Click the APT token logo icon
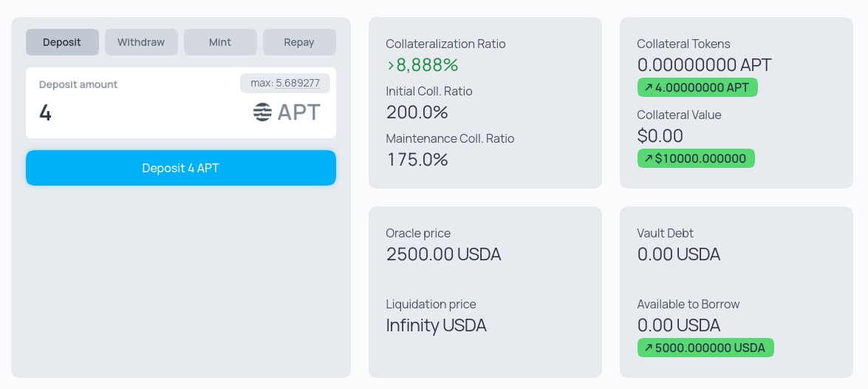The height and width of the screenshot is (389, 868). click(262, 112)
